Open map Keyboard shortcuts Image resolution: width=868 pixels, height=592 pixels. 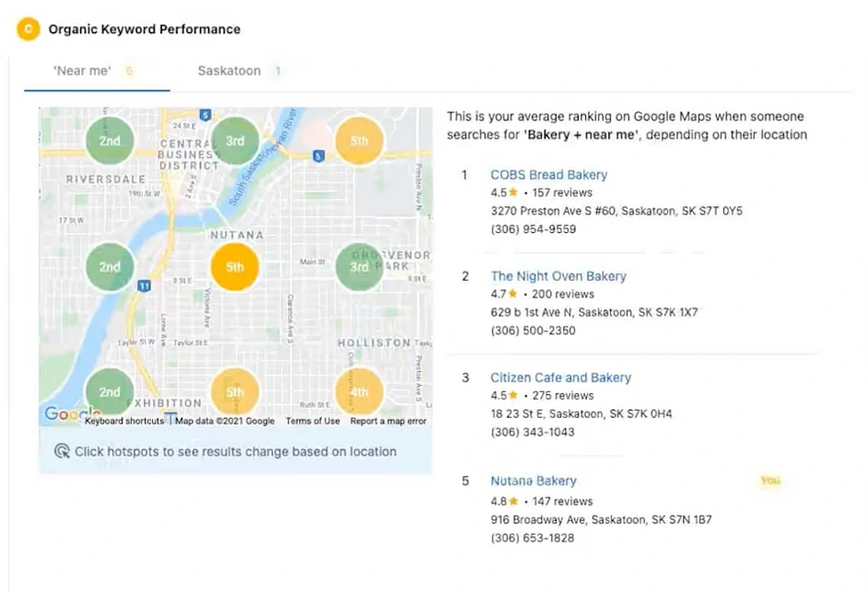click(124, 421)
